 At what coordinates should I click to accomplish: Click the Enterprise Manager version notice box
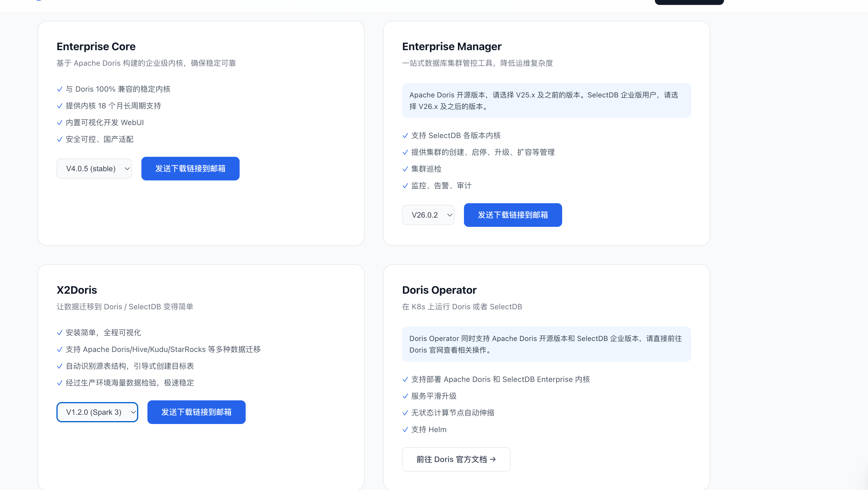(546, 101)
